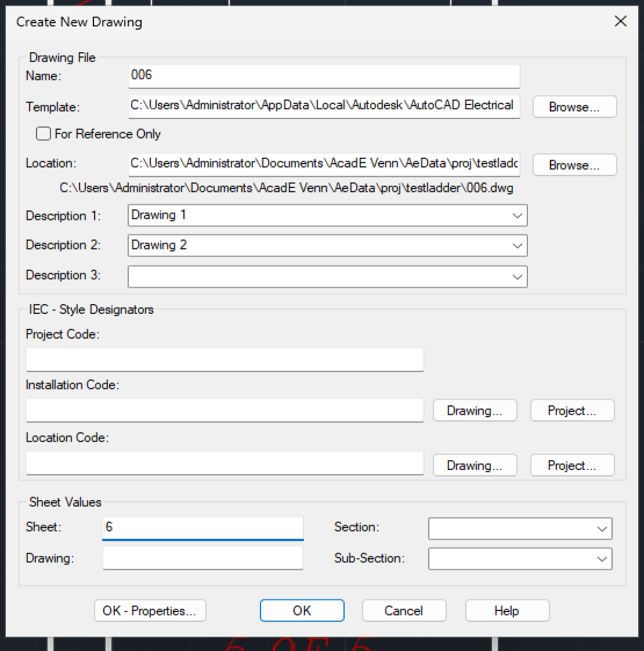644x651 pixels.
Task: Focus the Project Code text field
Action: (225, 360)
